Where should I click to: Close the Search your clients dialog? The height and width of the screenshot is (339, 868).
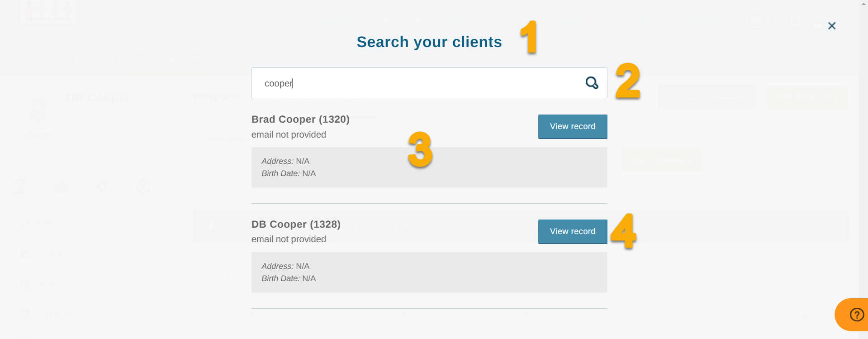(x=831, y=26)
